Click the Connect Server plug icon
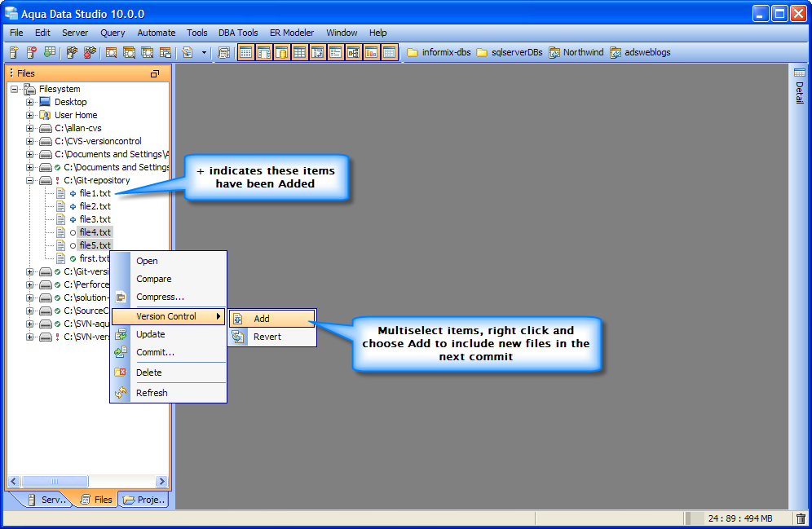This screenshot has width=812, height=529. (72, 52)
